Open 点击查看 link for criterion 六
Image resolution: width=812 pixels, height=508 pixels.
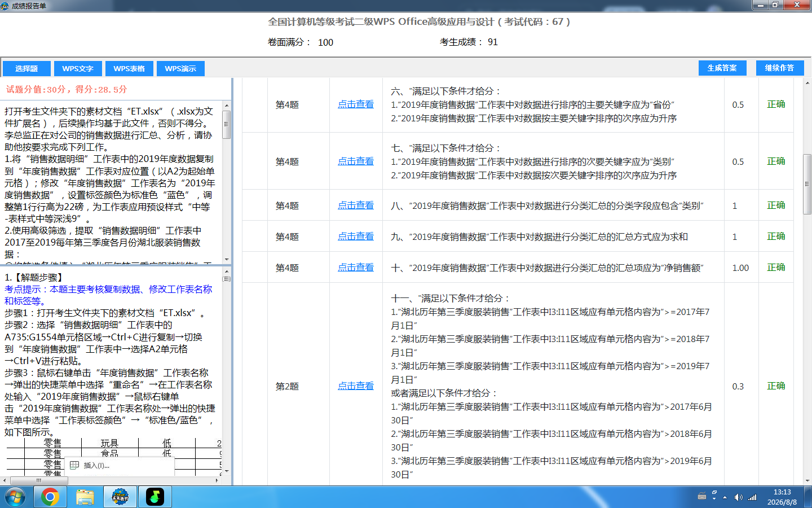[x=356, y=104]
